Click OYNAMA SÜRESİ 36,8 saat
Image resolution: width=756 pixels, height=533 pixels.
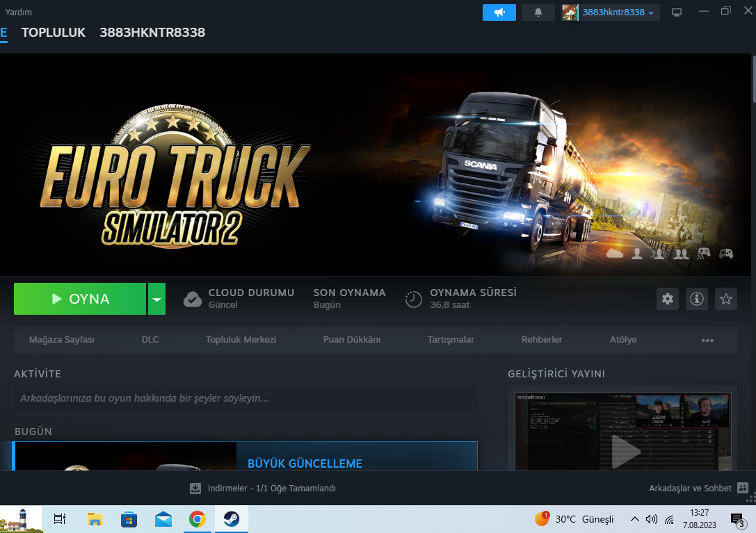[473, 298]
